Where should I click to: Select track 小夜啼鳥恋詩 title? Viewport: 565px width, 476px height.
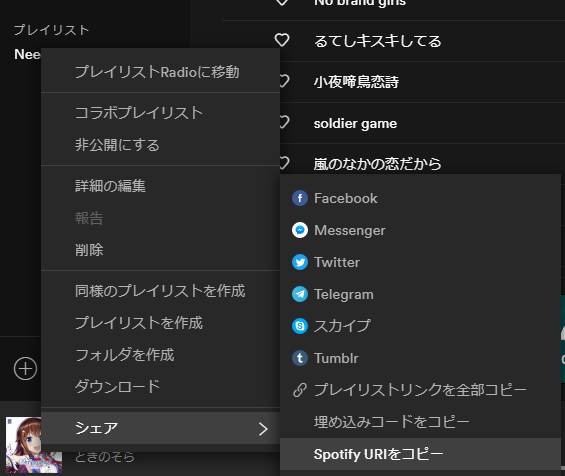coord(356,82)
